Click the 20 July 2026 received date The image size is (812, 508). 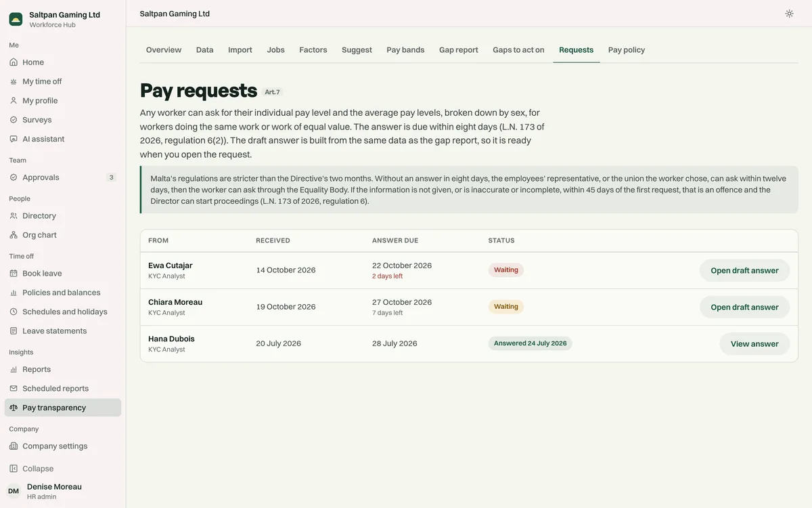(x=279, y=343)
